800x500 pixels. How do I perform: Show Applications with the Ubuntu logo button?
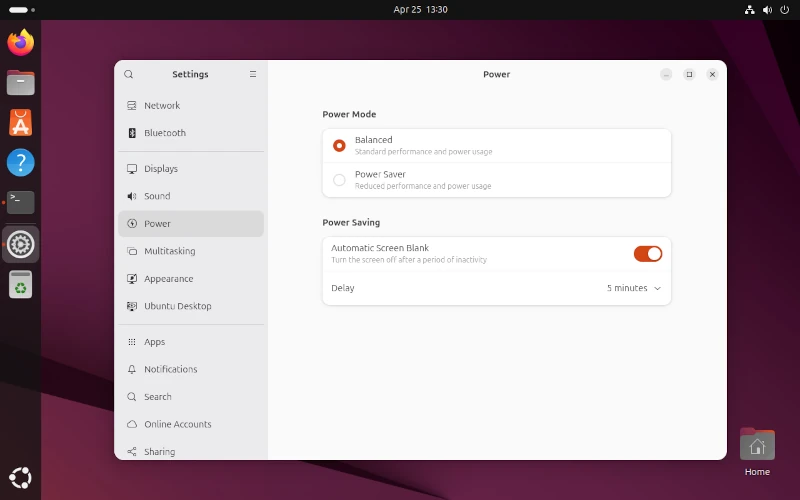click(20, 478)
